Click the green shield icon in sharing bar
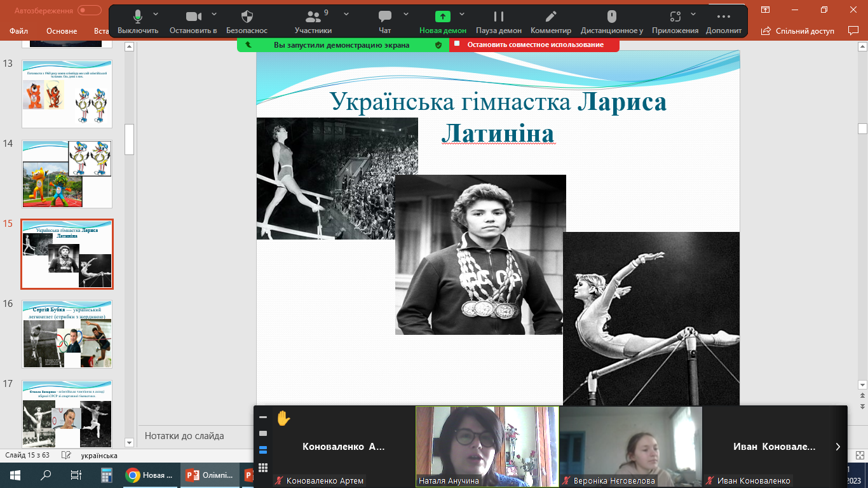868x488 pixels. click(x=438, y=45)
